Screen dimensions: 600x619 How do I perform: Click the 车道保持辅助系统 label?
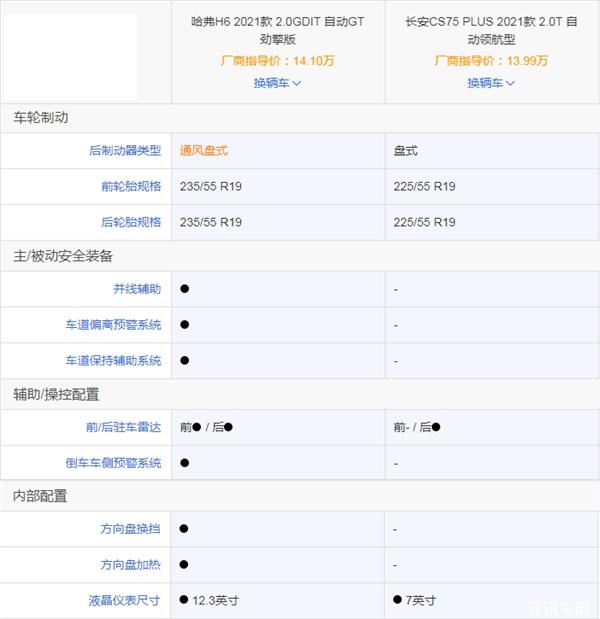point(113,361)
